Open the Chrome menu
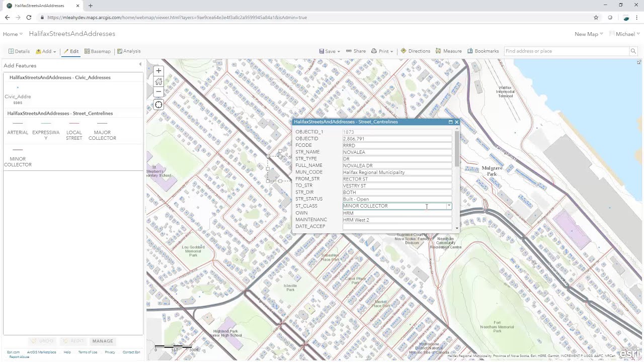644x362 pixels. coord(638,17)
